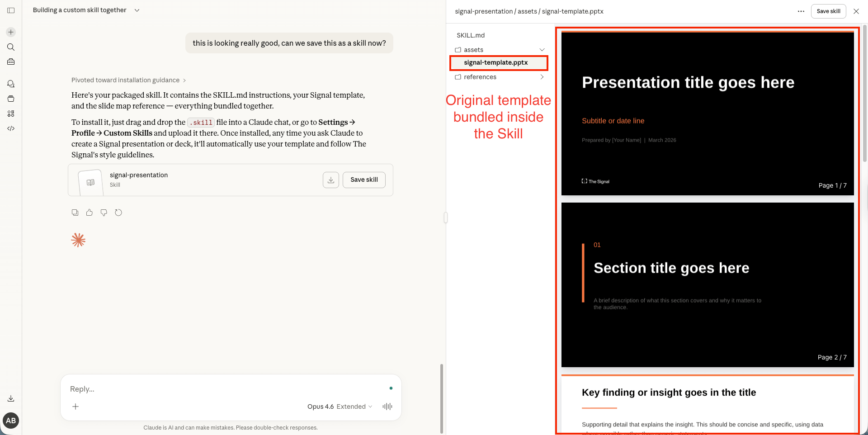Click the Page 1 title slide preview
Image resolution: width=868 pixels, height=435 pixels.
pyautogui.click(x=708, y=113)
